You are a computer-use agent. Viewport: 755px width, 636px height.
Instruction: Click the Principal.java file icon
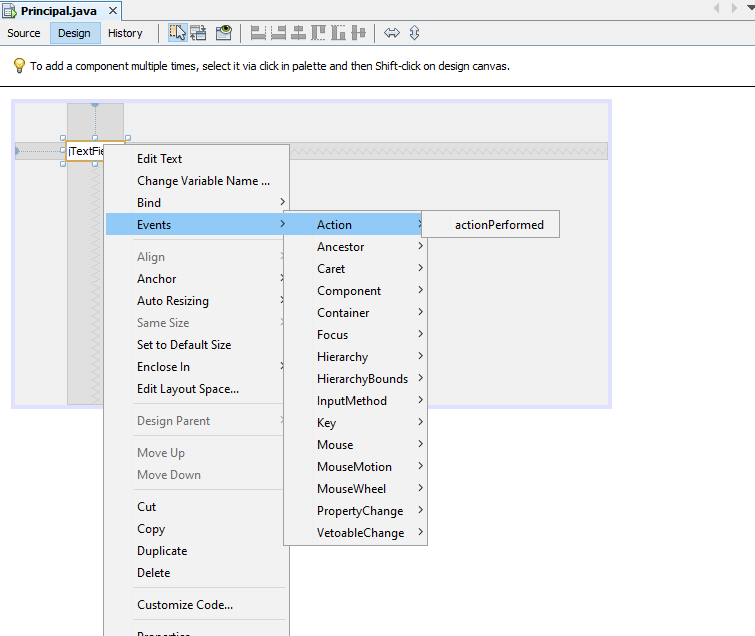click(10, 11)
